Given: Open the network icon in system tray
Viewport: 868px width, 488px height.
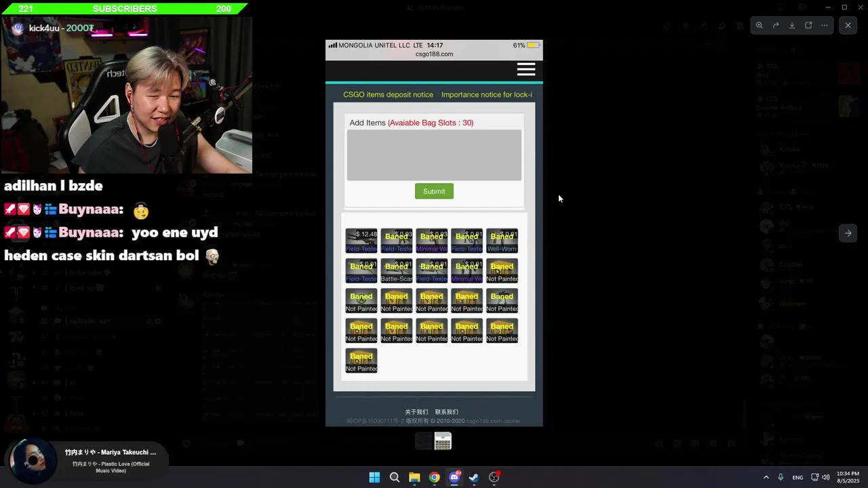Looking at the screenshot, I should coord(814,477).
